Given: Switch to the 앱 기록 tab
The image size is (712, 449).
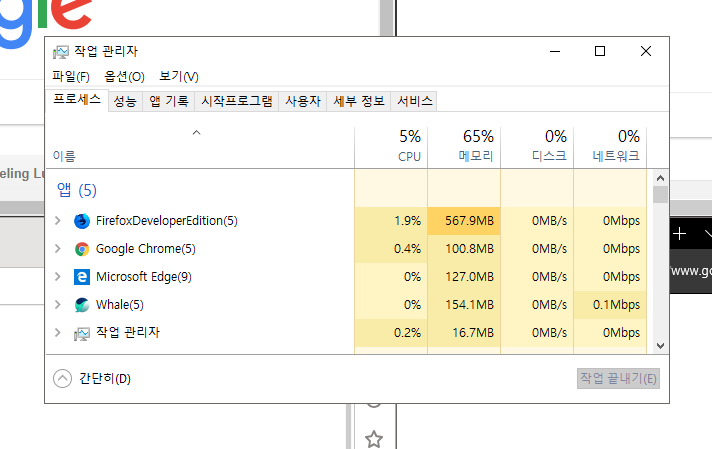Looking at the screenshot, I should (168, 101).
